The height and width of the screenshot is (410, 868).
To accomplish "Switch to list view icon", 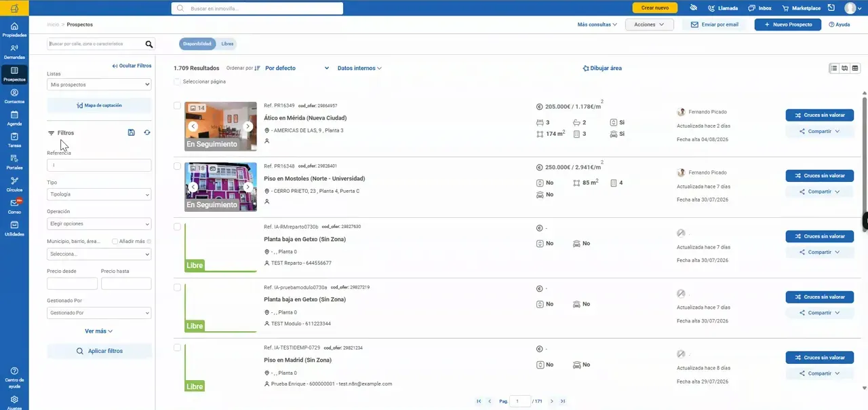I will [x=834, y=68].
